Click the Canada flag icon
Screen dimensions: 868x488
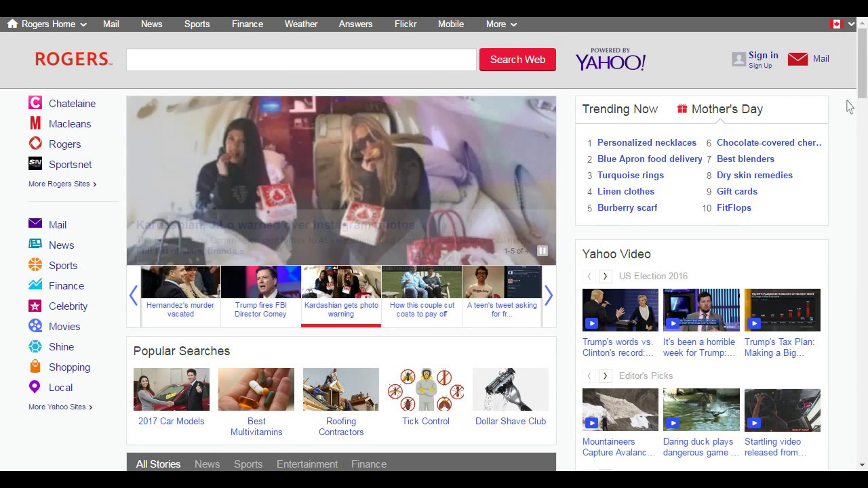tap(835, 24)
